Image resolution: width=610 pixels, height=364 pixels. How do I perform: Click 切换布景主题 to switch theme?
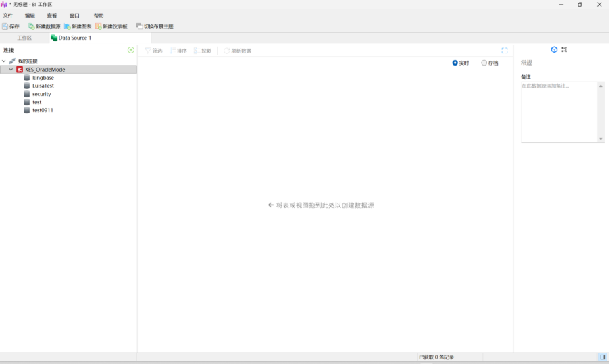[x=155, y=26]
